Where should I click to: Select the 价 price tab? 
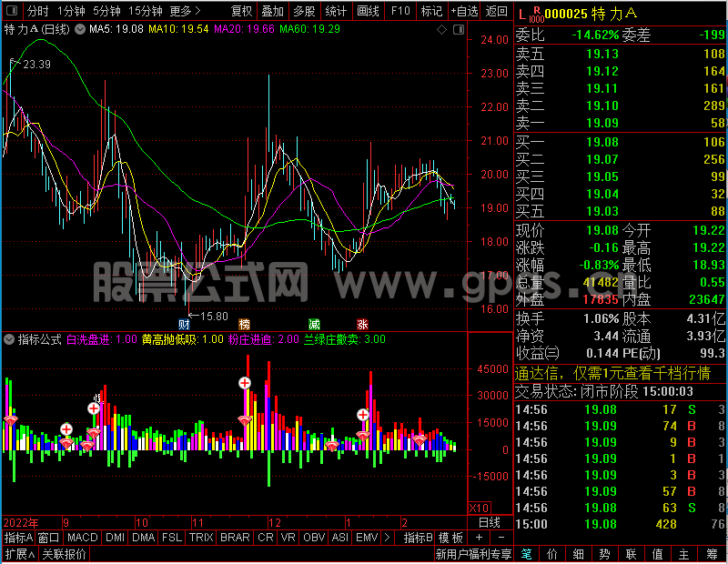point(552,554)
